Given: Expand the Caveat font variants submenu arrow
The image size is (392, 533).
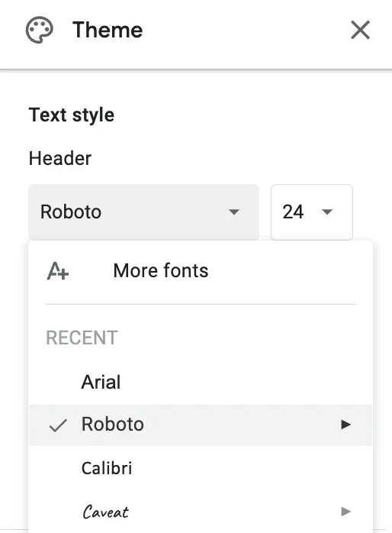Looking at the screenshot, I should pyautogui.click(x=345, y=512).
